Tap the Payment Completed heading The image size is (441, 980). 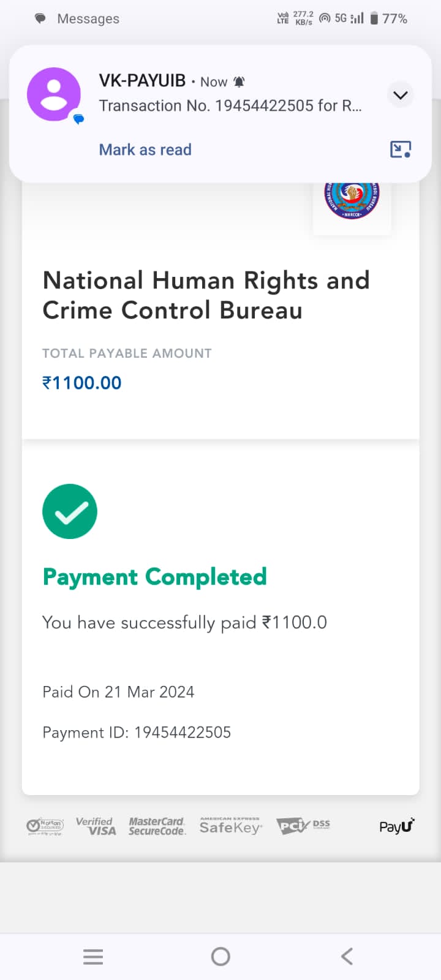pos(155,577)
